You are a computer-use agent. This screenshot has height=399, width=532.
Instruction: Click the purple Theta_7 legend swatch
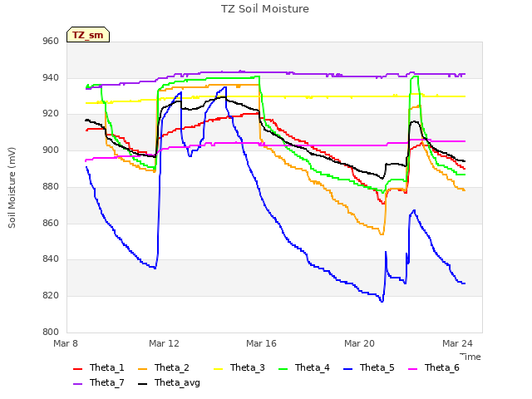(x=77, y=384)
